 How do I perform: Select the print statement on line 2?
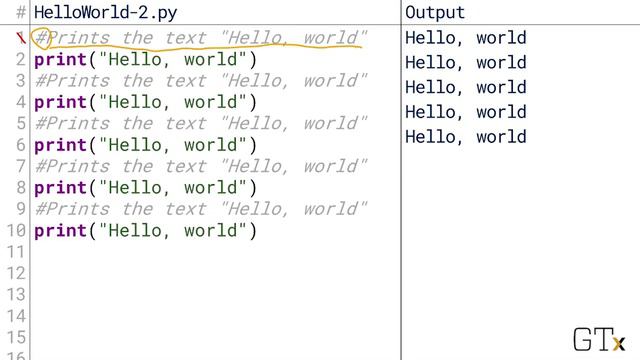coord(145,60)
